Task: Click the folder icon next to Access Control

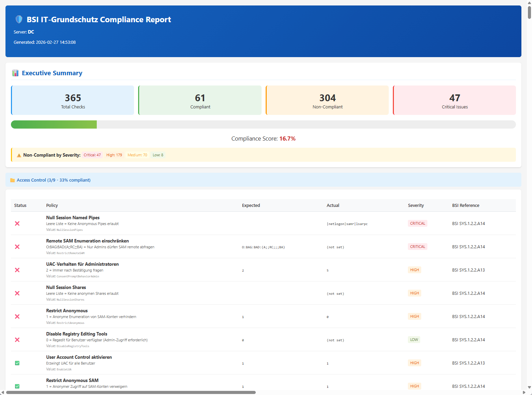Action: tap(13, 180)
